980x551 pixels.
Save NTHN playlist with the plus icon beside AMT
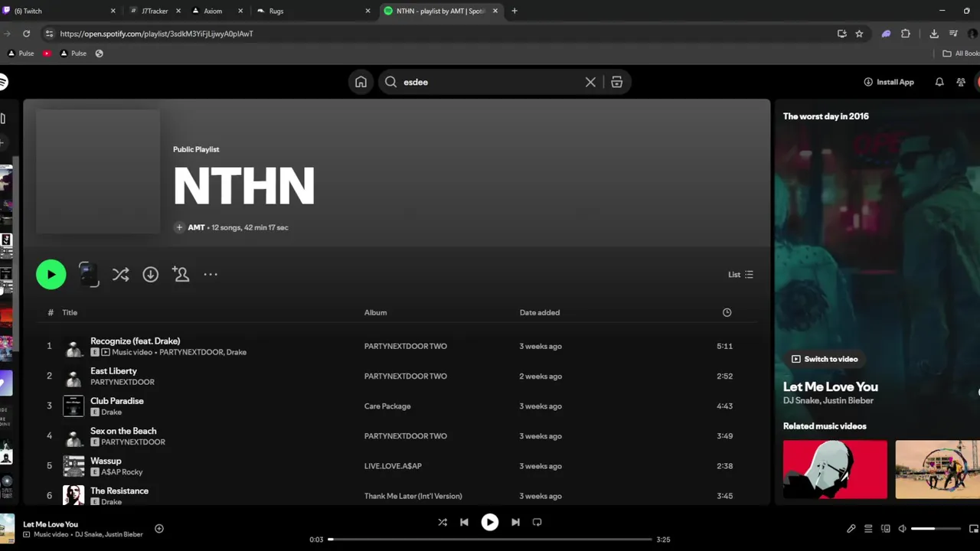tap(179, 227)
